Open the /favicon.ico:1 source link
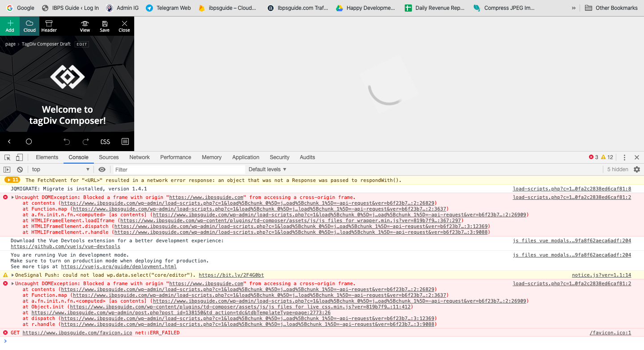This screenshot has width=644, height=350. tap(610, 333)
